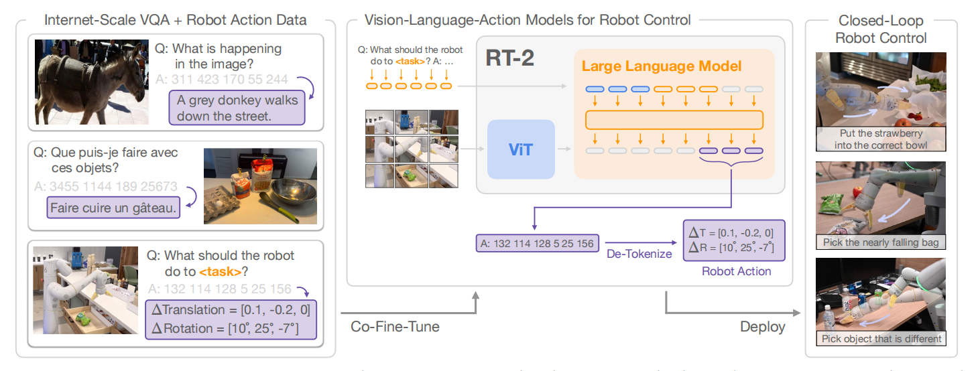Screen dimensions: 980x371
Task: Click "Q: Que puis-je faire avec ces objets?"
Action: pyautogui.click(x=106, y=160)
